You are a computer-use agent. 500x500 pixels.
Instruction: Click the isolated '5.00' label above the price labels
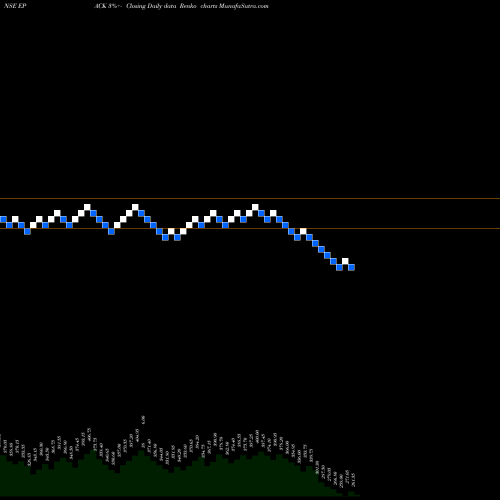click(143, 419)
